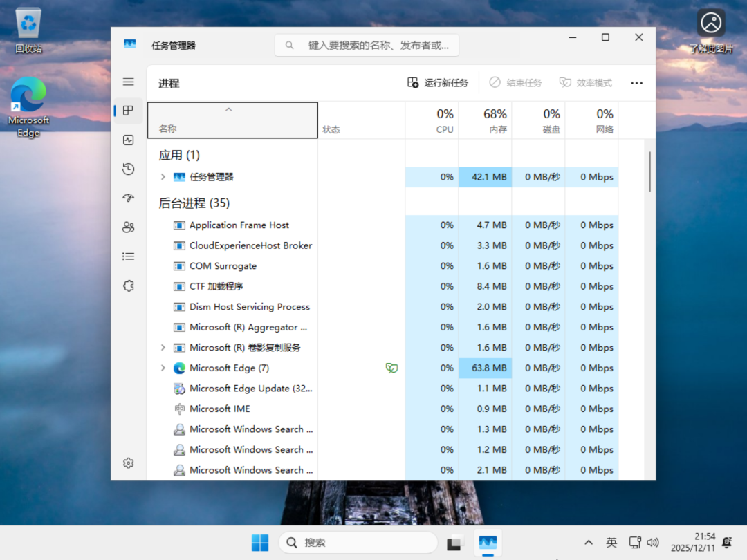Open the notification bell icon
The image size is (747, 560).
(x=727, y=543)
